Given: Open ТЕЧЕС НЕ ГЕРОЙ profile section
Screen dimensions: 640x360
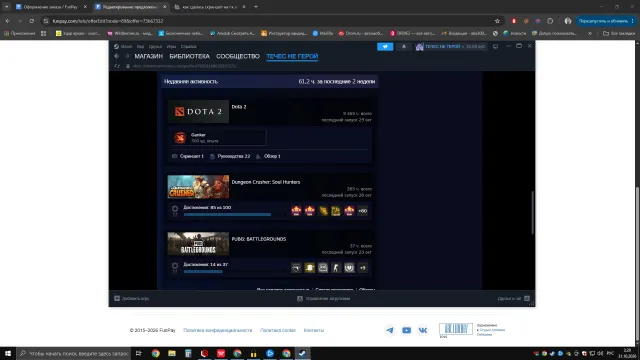Looking at the screenshot, I should click(x=292, y=56).
